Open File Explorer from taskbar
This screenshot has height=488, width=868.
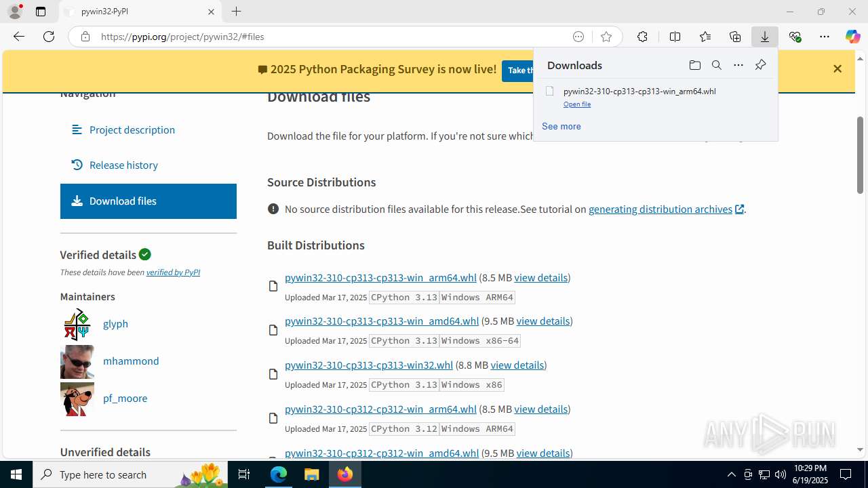coord(311,474)
